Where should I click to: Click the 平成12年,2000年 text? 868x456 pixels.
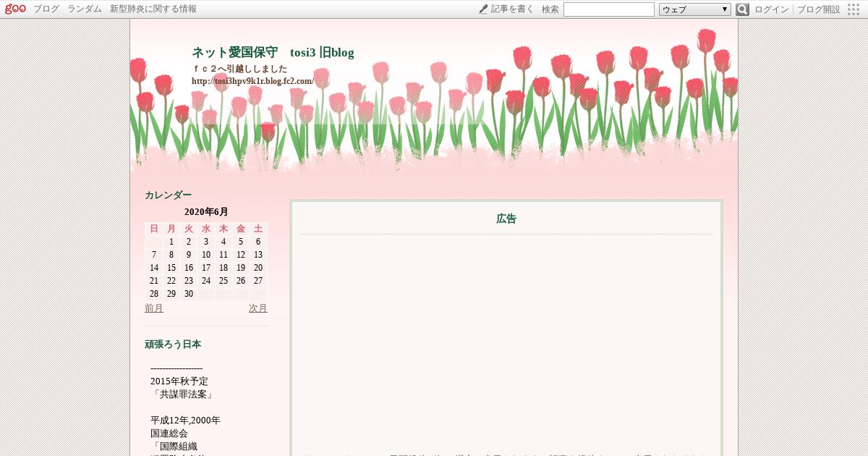pos(186,420)
